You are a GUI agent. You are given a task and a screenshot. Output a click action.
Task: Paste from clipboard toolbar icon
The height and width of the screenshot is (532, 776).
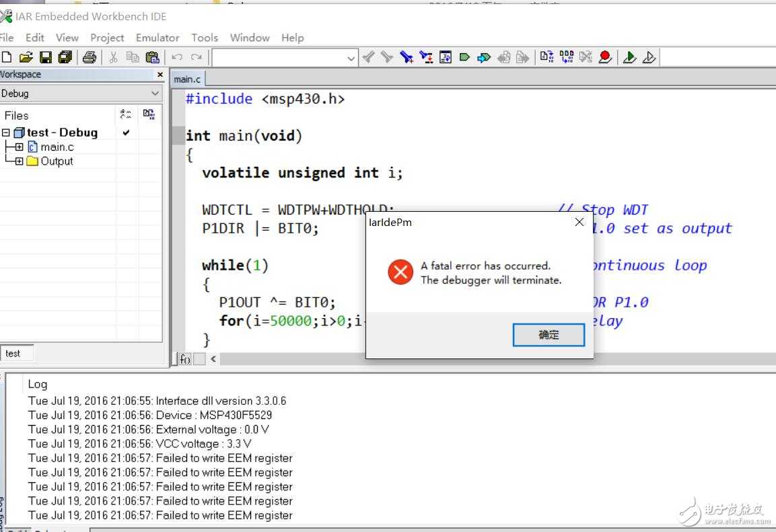(x=152, y=57)
